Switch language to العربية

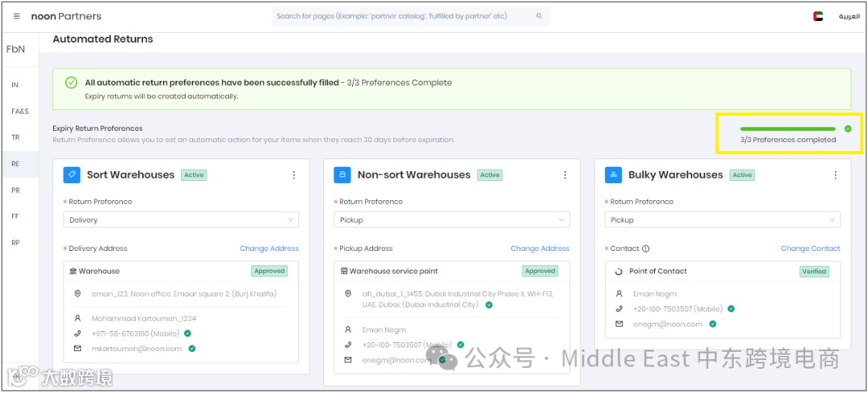[850, 17]
